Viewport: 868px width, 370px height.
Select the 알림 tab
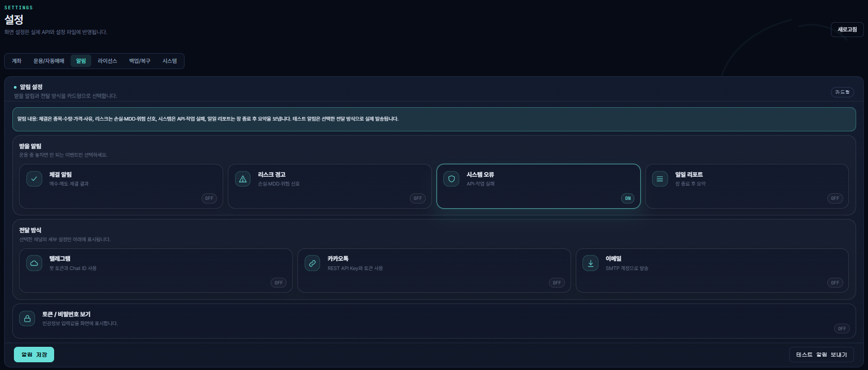(81, 61)
